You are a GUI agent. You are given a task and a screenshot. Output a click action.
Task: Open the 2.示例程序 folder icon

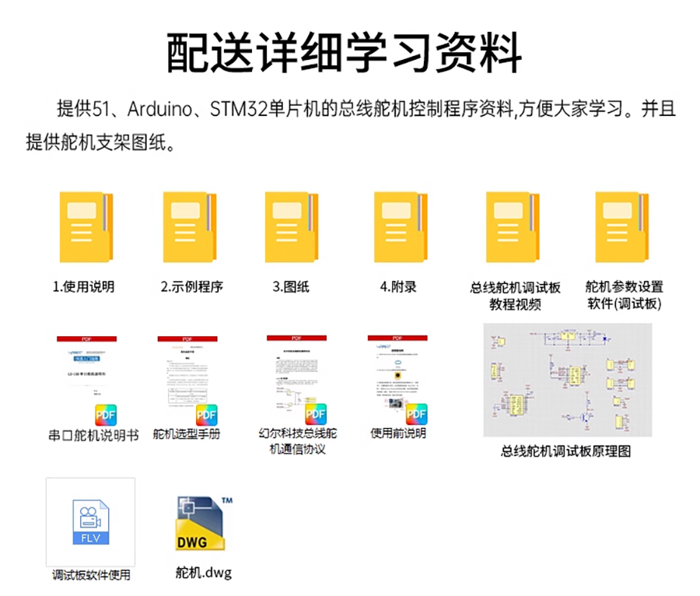click(190, 226)
